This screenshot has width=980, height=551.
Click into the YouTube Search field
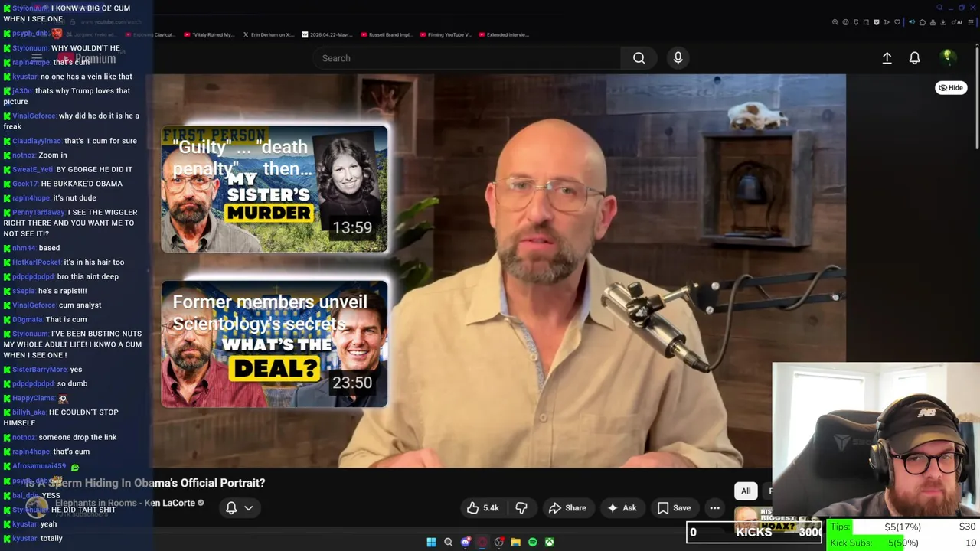tap(467, 58)
